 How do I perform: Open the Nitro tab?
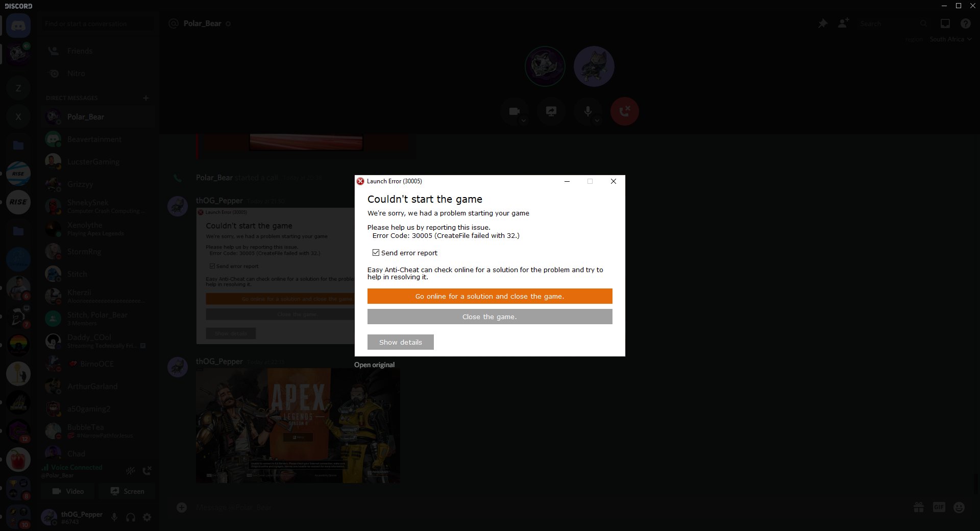[x=97, y=74]
